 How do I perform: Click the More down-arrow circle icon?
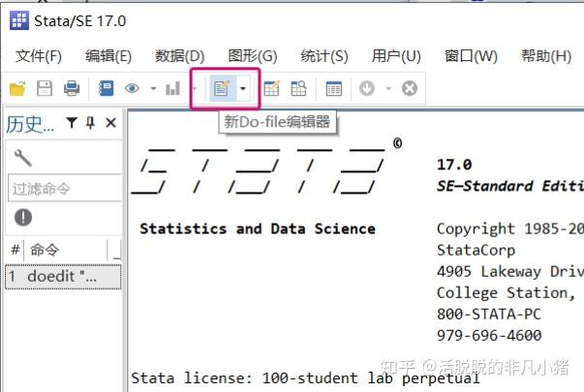pyautogui.click(x=367, y=88)
